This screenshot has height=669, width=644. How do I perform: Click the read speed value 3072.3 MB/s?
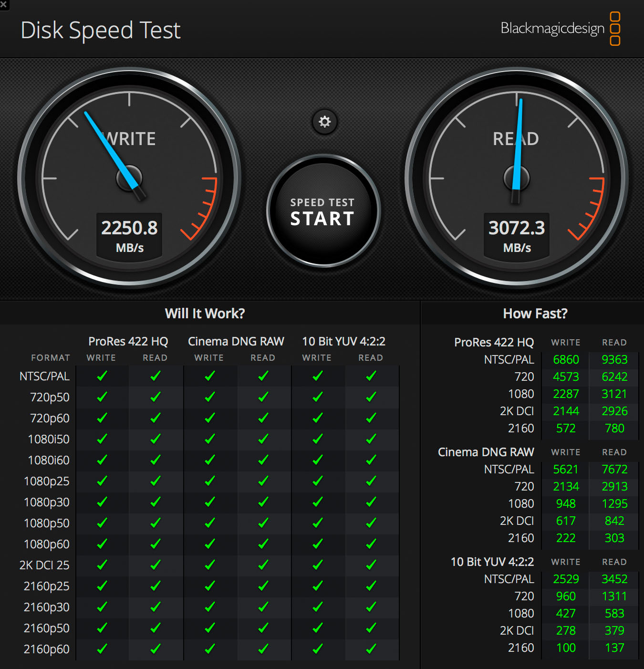tap(517, 236)
